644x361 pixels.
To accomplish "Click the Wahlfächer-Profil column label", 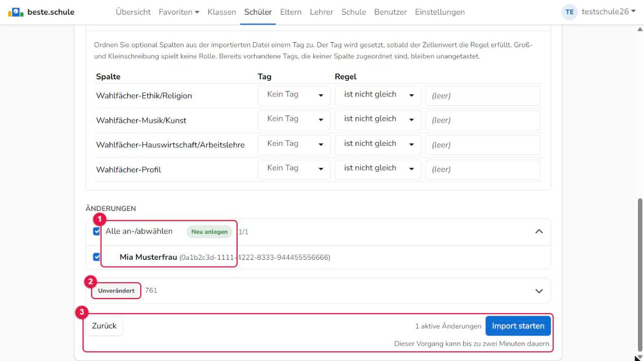I will 128,170.
